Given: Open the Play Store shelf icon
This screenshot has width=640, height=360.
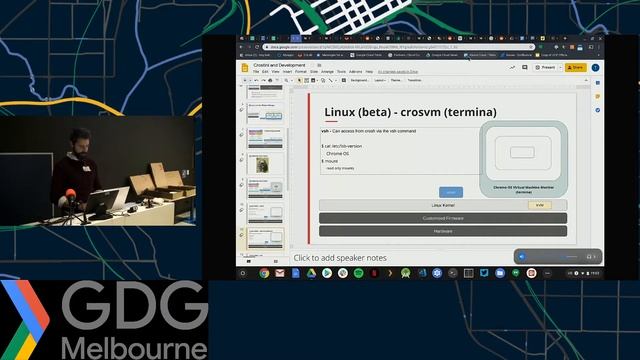Looking at the screenshot, I should 327,273.
